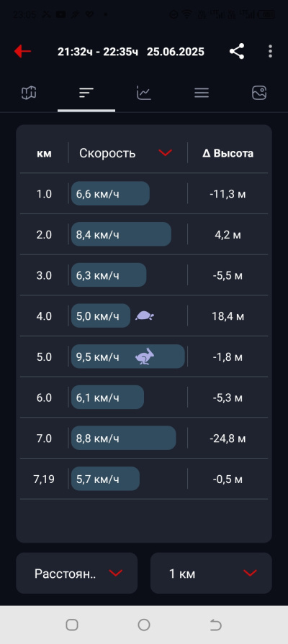Open the Расстоян.. split type dropdown
The image size is (288, 644).
point(77,573)
